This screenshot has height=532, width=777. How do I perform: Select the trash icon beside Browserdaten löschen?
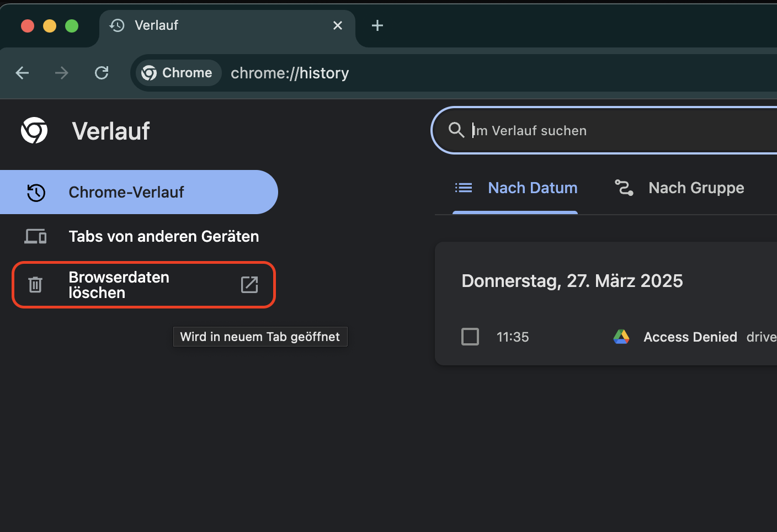(35, 285)
